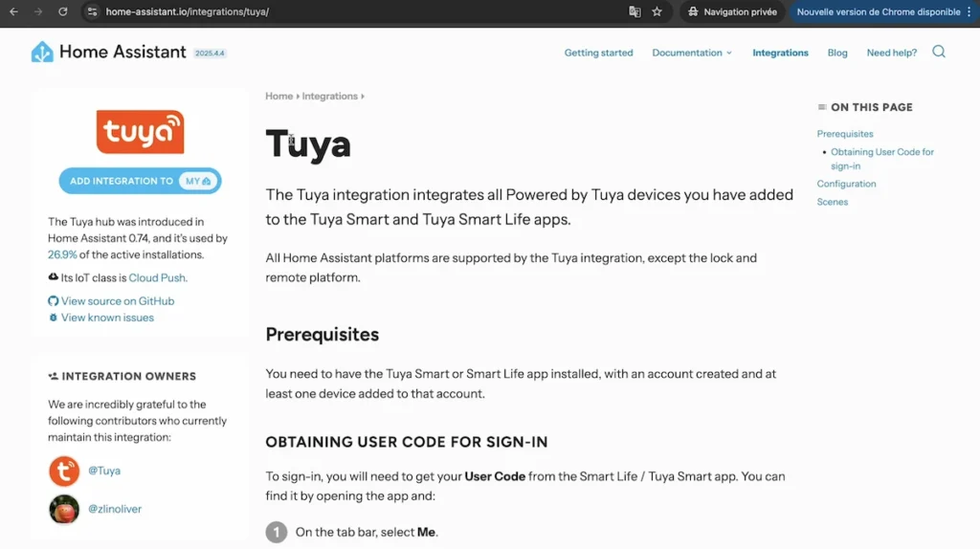Click the @zlinoliver avatar image
The width and height of the screenshot is (980, 549).
(x=64, y=509)
